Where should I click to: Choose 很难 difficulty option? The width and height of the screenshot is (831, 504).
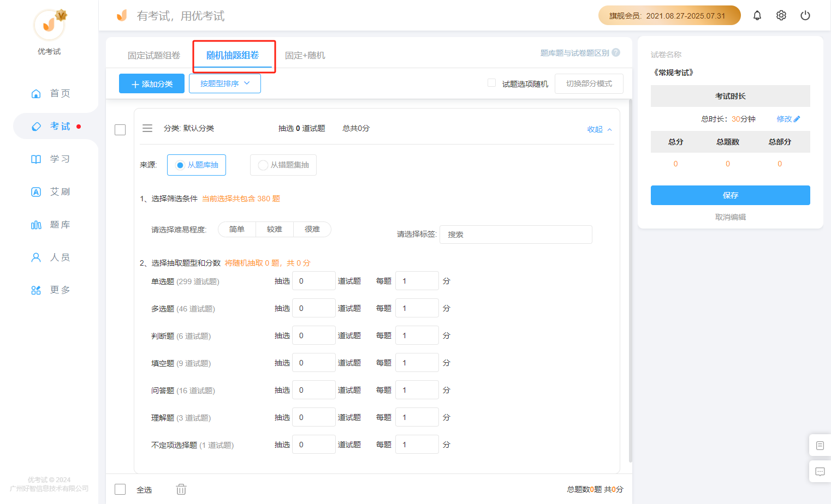pyautogui.click(x=312, y=229)
